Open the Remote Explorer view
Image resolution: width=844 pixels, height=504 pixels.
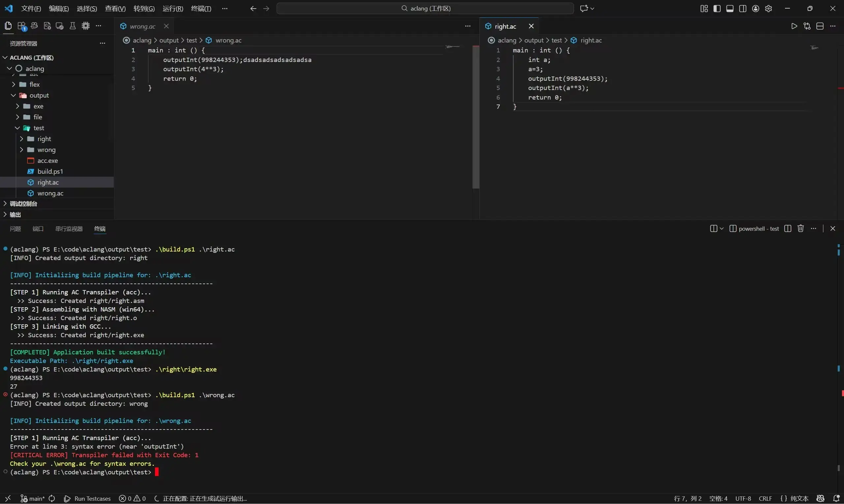(60, 26)
